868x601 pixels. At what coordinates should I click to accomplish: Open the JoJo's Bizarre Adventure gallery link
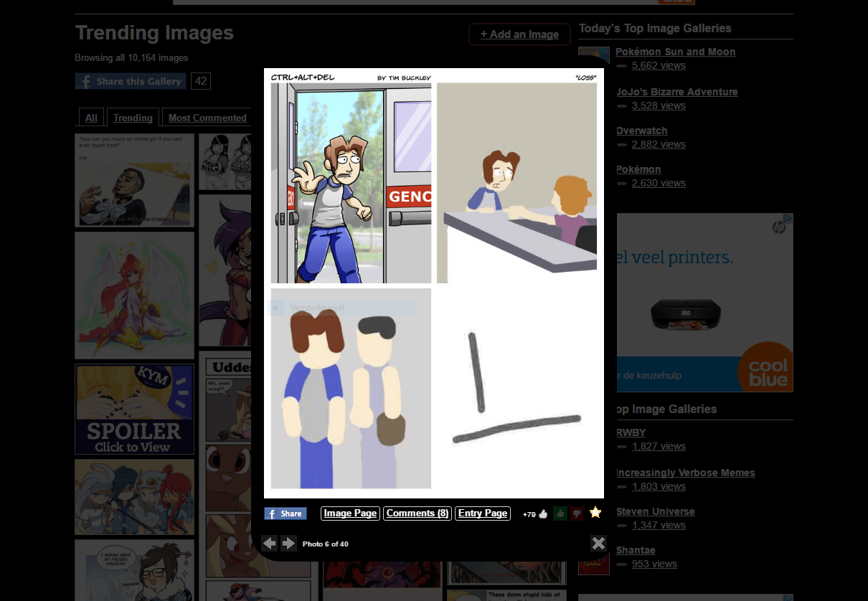pyautogui.click(x=676, y=92)
